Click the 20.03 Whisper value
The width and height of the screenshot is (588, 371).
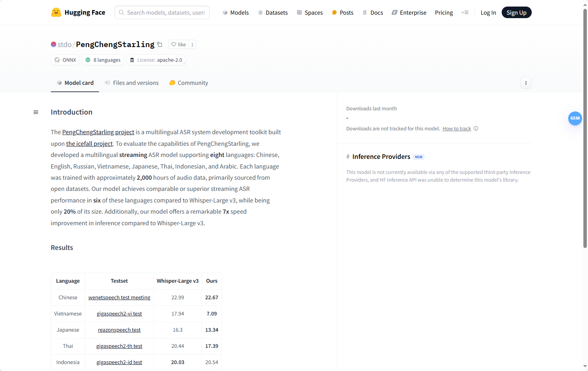click(178, 362)
